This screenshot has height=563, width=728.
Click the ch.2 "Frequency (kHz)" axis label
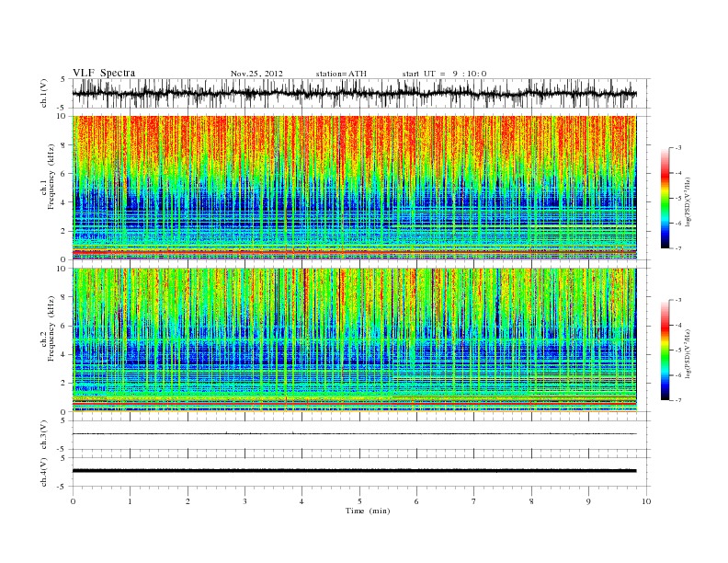[x=51, y=327]
